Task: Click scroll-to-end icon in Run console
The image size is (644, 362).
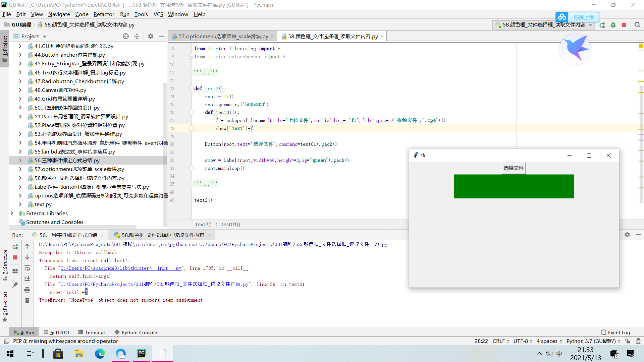Action: click(27, 279)
